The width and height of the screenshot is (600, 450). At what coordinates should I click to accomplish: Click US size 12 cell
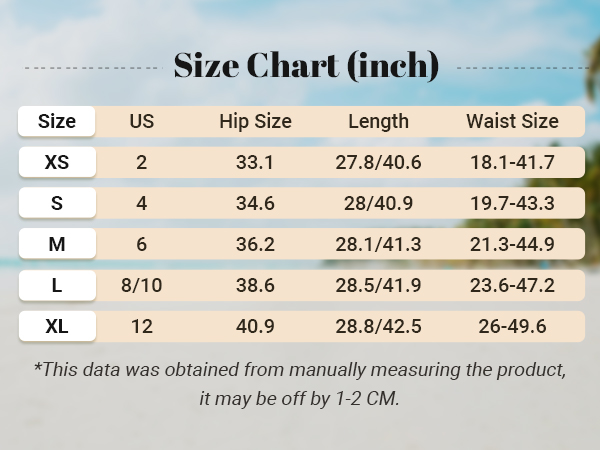142,326
